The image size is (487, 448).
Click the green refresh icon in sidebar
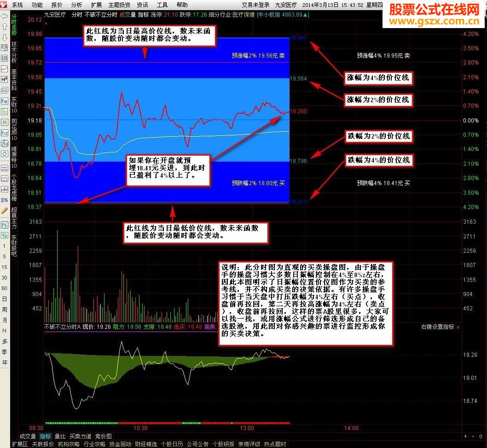[x=4, y=235]
